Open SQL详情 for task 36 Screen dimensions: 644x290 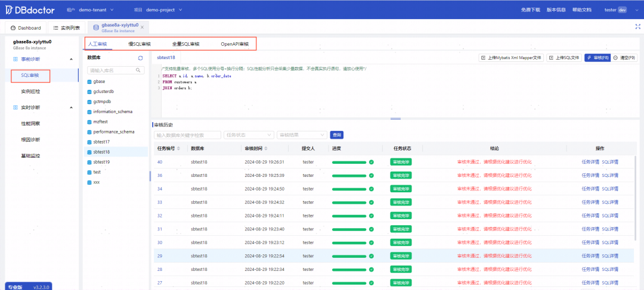(x=611, y=175)
